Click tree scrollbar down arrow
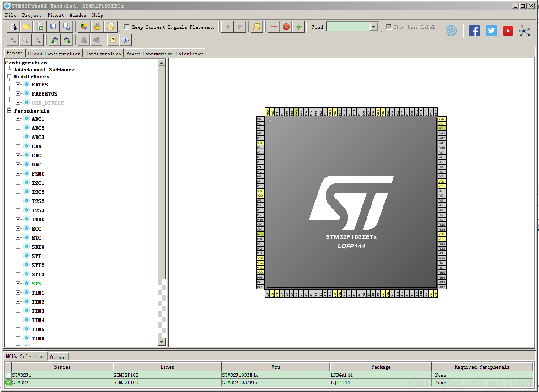The image size is (539, 392). point(162,342)
